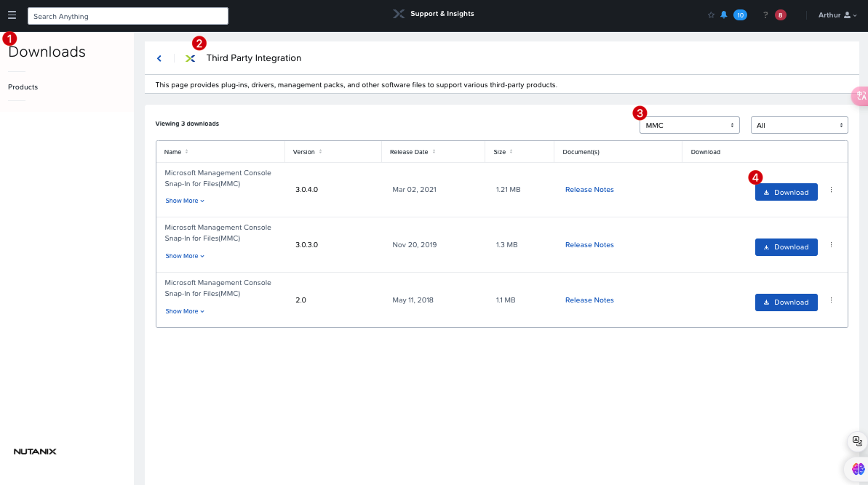The height and width of the screenshot is (485, 868).
Task: Open the MMC product filter dropdown
Action: [689, 125]
